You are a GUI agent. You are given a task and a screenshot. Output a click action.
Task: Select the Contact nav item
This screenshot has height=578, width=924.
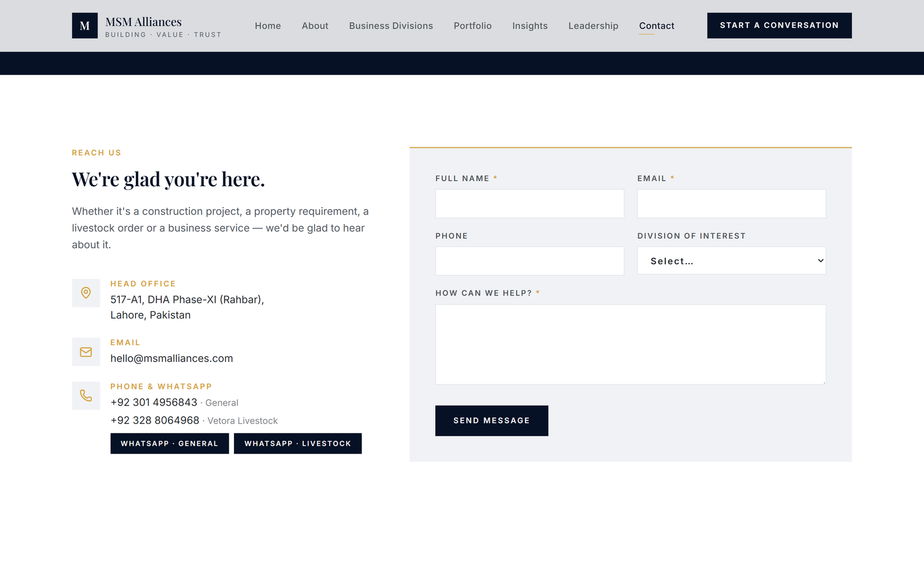(657, 26)
